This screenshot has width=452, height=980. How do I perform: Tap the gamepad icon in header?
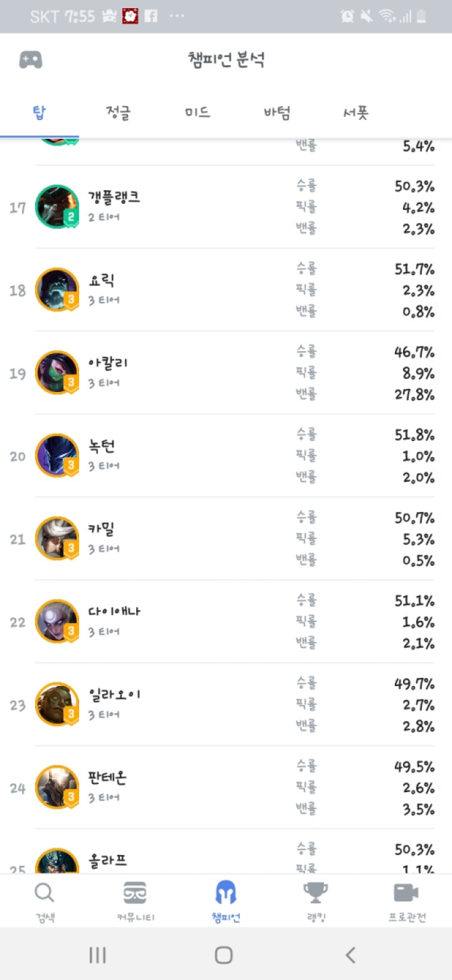click(x=30, y=60)
